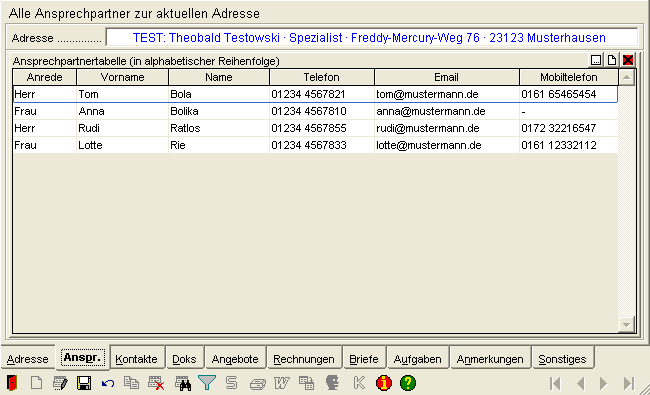
Task: Delete record with red X icon in bottom toolbar
Action: click(x=156, y=383)
